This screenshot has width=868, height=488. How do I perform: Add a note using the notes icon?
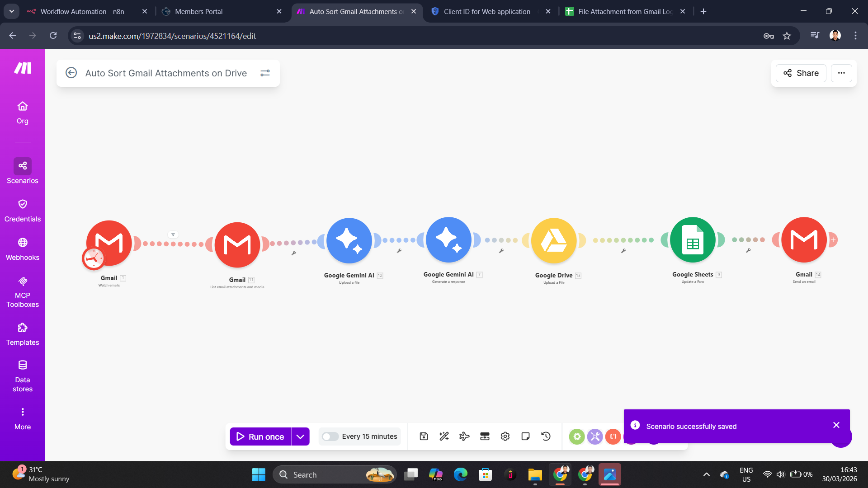pyautogui.click(x=525, y=436)
